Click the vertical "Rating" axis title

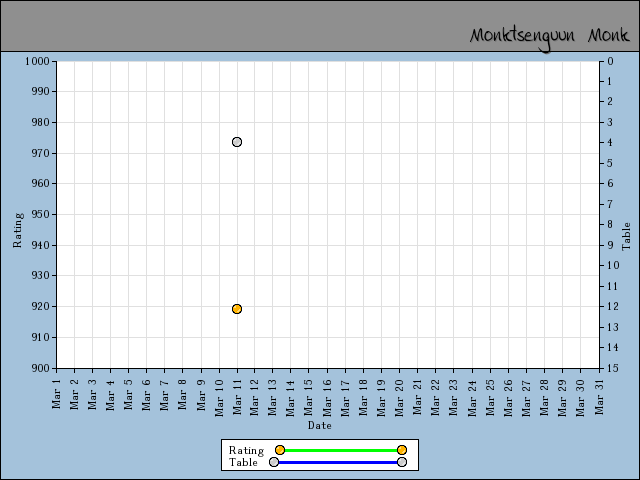pyautogui.click(x=18, y=230)
